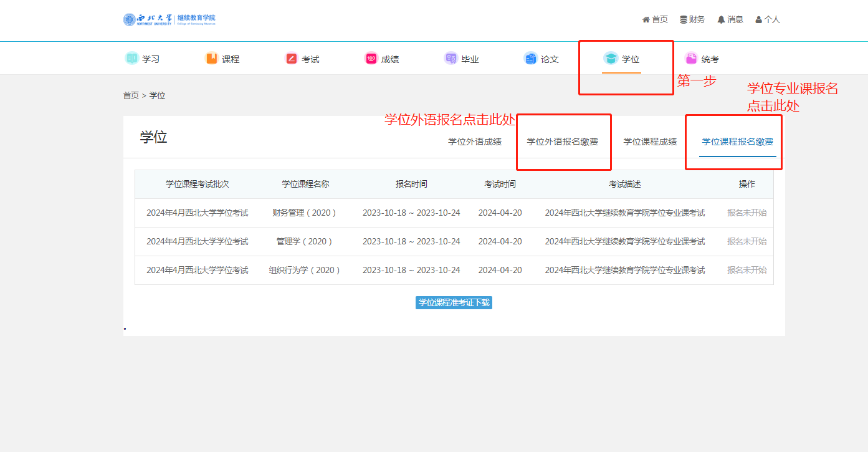Click the 西北大学 logo in header
The image size is (868, 452).
pyautogui.click(x=169, y=19)
